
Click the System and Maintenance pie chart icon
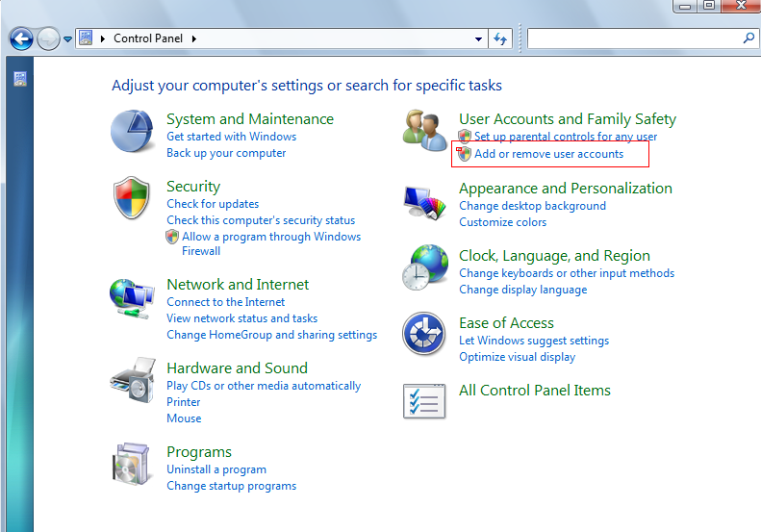132,131
